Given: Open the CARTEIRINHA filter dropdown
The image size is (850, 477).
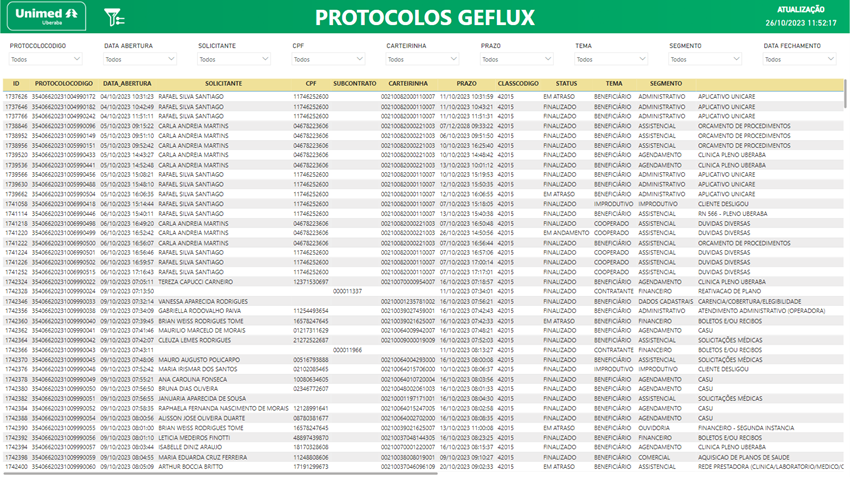Looking at the screenshot, I should (423, 59).
